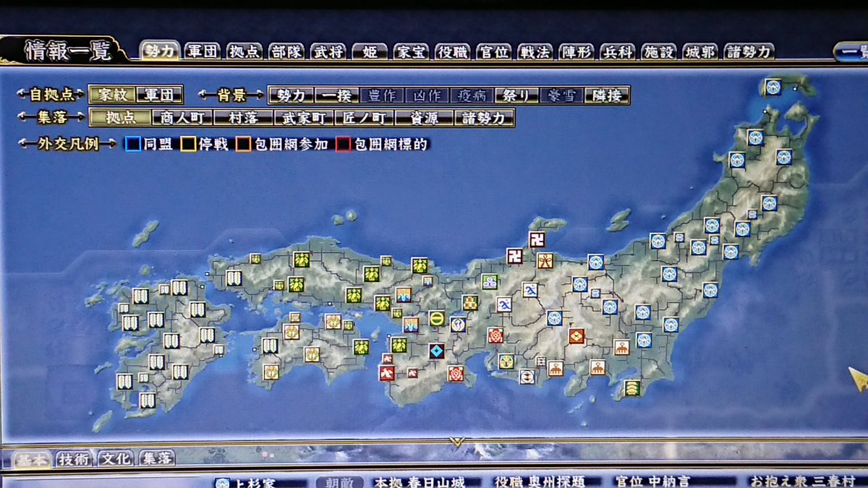Show 武家町 settlements
Viewport: 868px width, 488px height.
(304, 118)
